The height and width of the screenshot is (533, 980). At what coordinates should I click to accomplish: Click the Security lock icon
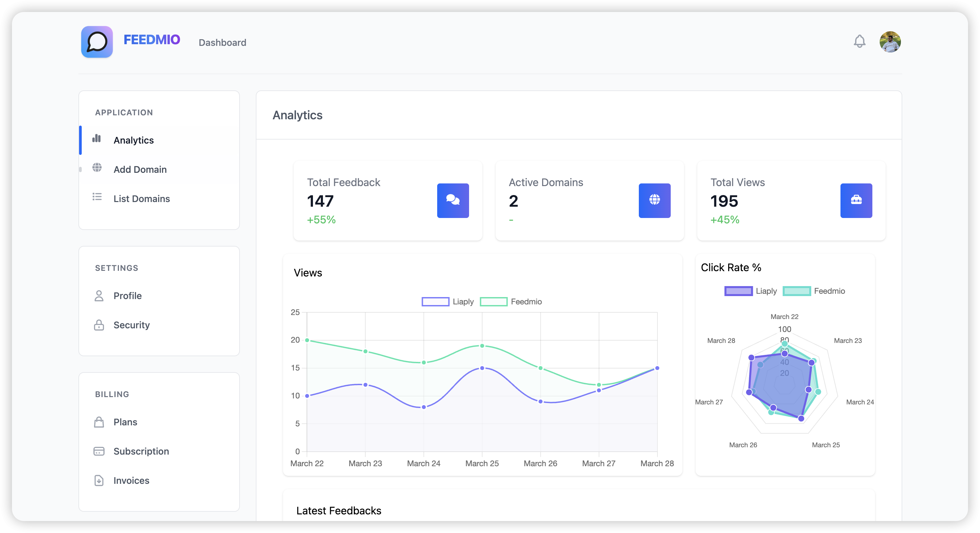click(99, 325)
